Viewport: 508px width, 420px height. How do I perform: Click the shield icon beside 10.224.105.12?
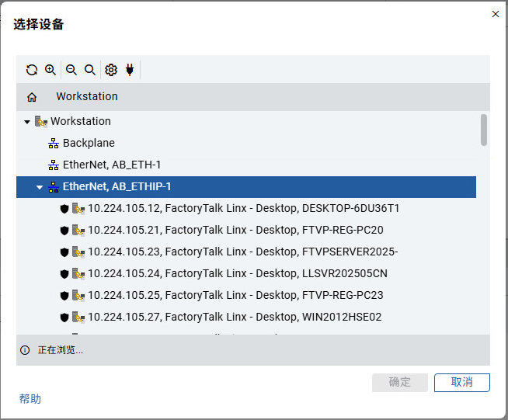64,209
